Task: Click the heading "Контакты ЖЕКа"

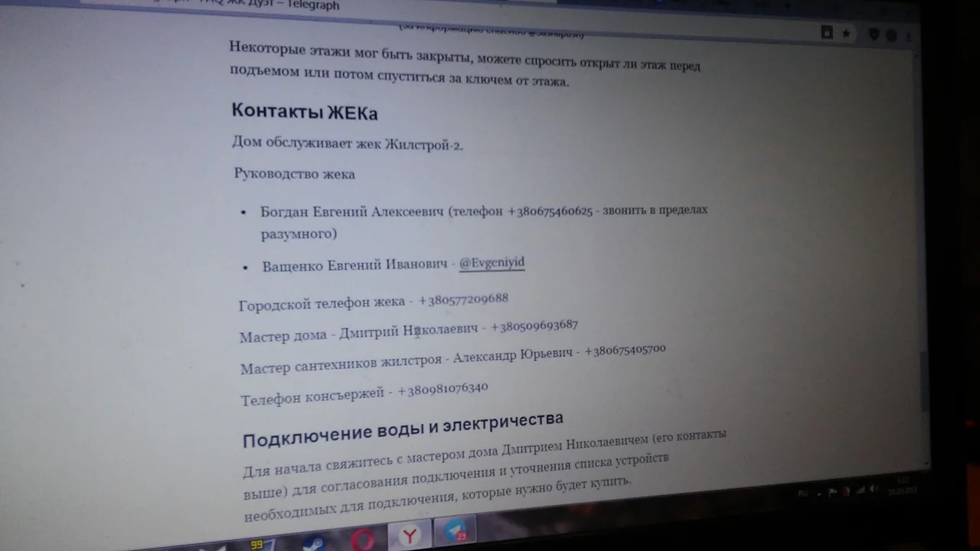Action: [x=305, y=112]
